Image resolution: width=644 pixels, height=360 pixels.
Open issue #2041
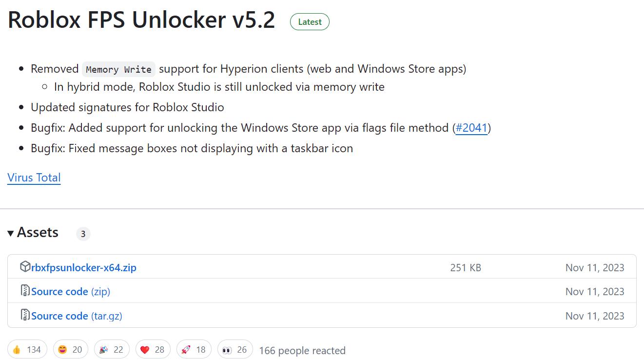(x=471, y=128)
